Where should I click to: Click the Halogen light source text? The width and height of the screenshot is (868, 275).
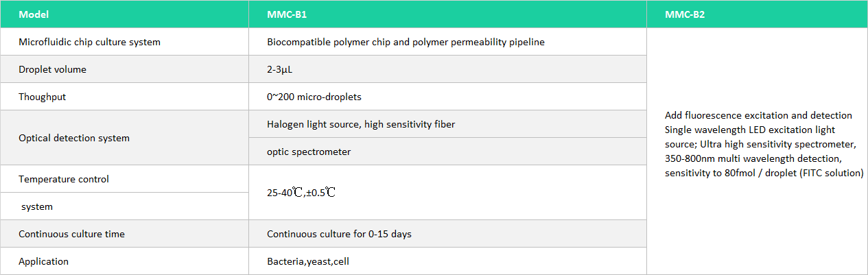(x=361, y=124)
